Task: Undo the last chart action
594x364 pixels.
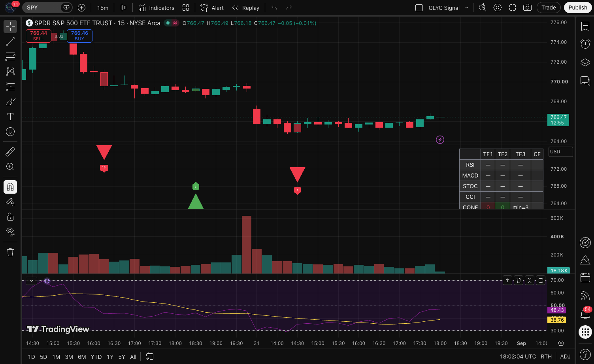Action: [274, 8]
